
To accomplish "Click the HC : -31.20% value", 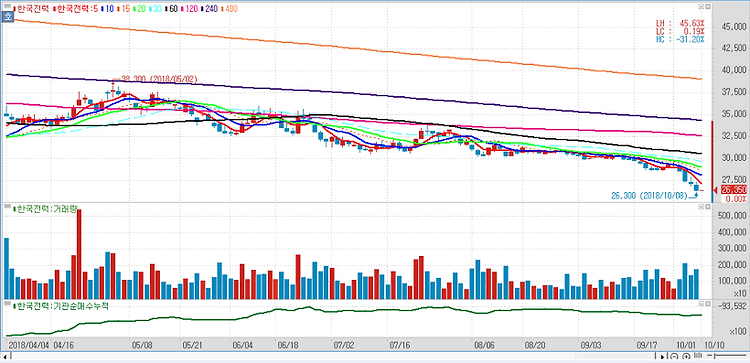I will (x=681, y=39).
